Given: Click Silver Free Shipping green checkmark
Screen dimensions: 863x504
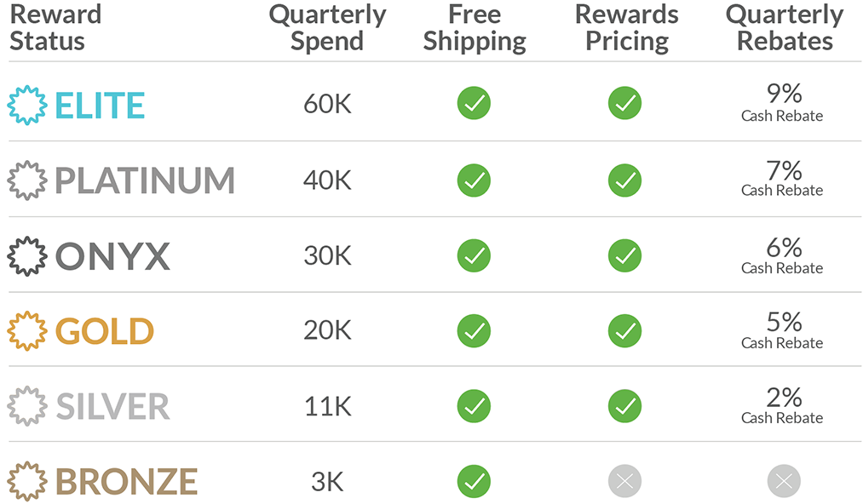Looking at the screenshot, I should pyautogui.click(x=474, y=406).
